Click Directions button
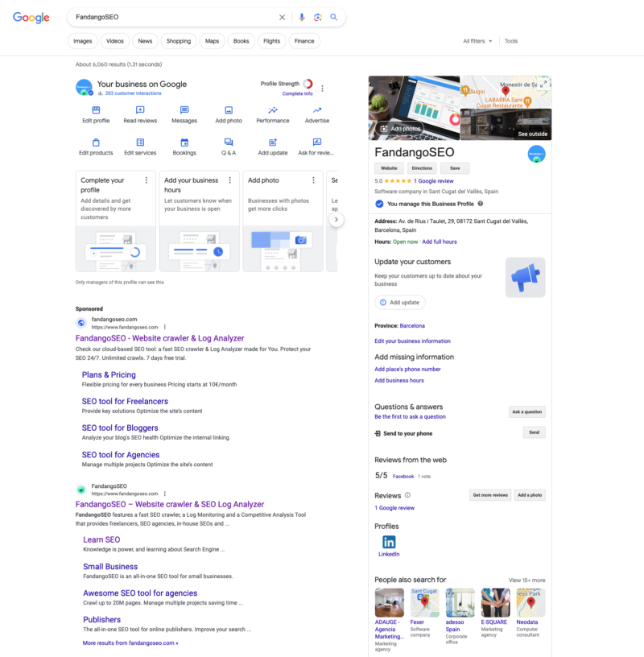 pyautogui.click(x=422, y=168)
